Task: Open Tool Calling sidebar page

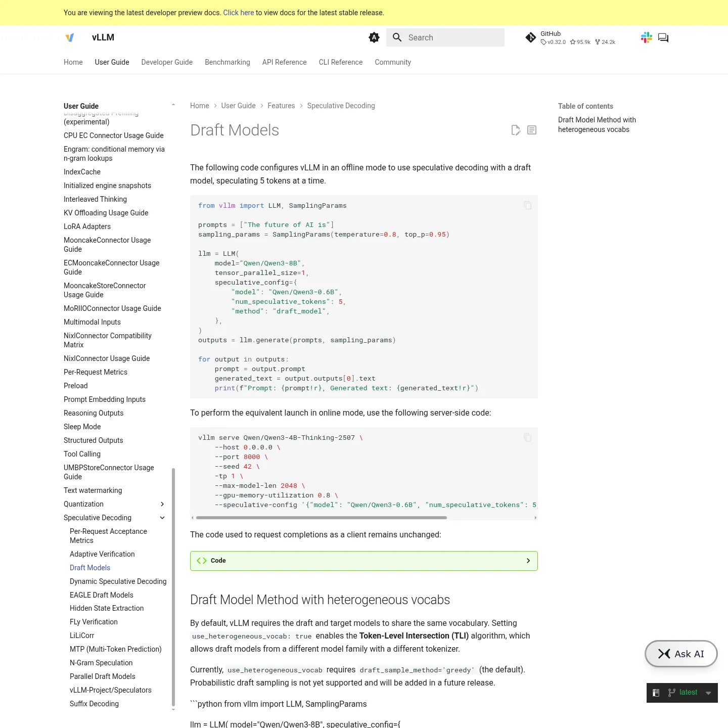Action: tap(82, 454)
